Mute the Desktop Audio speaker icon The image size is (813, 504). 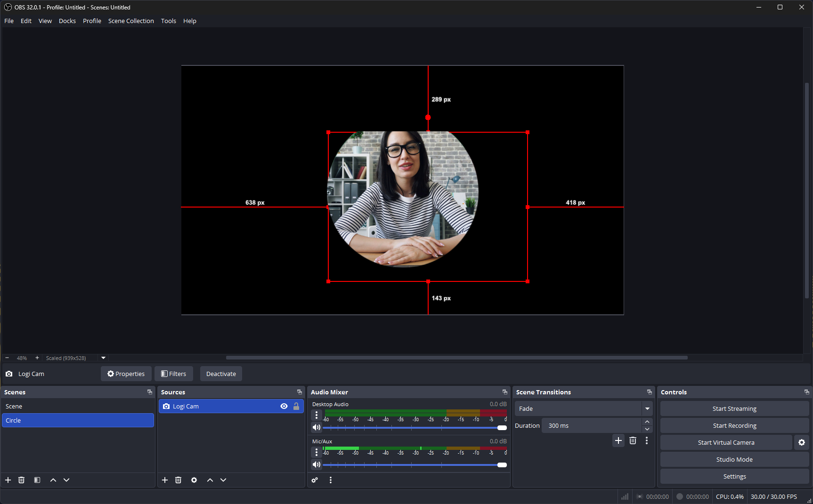point(317,427)
